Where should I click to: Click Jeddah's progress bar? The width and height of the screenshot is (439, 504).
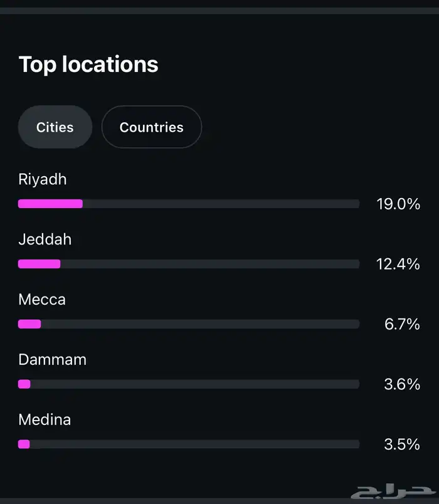coord(188,264)
